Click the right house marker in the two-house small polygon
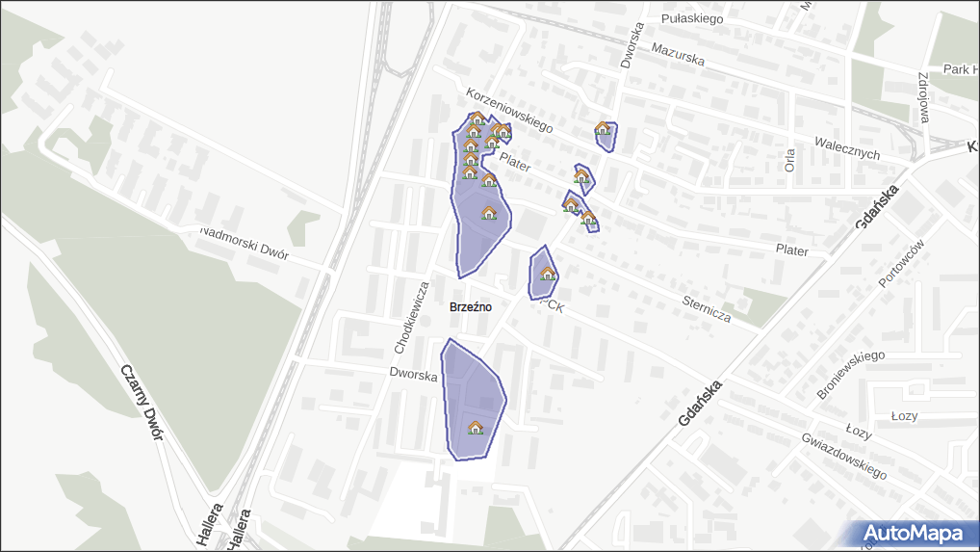This screenshot has width=980, height=552. click(588, 218)
